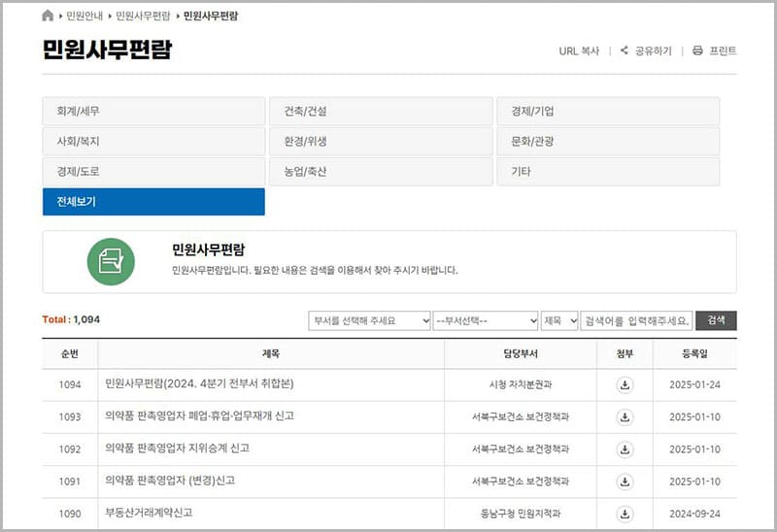Click the printer icon labeled 프린트
The image size is (777, 532).
pos(697,50)
